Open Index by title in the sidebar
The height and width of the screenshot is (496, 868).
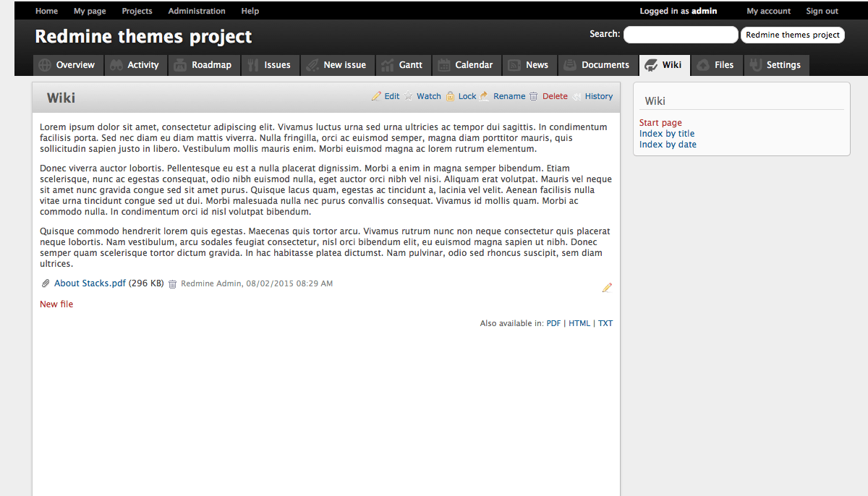coord(667,134)
